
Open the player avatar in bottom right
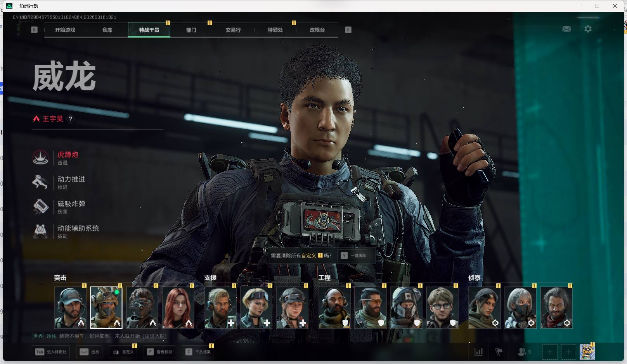click(x=587, y=352)
